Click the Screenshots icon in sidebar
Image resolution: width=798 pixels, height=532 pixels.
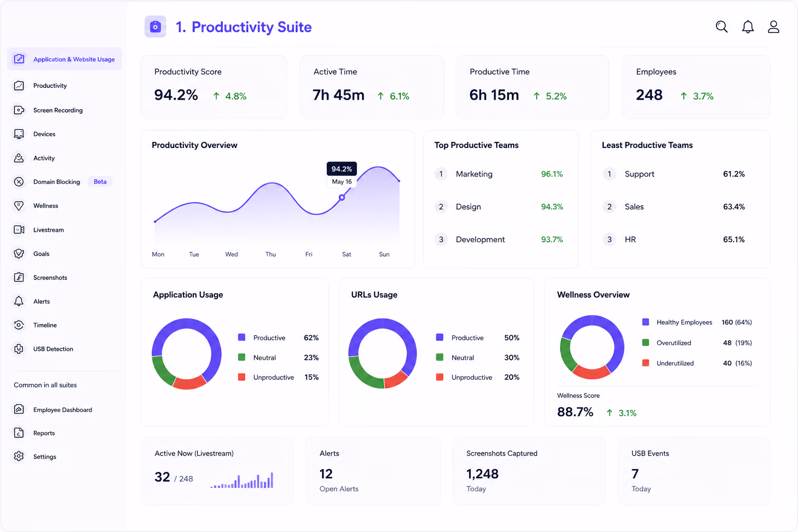[x=19, y=277]
